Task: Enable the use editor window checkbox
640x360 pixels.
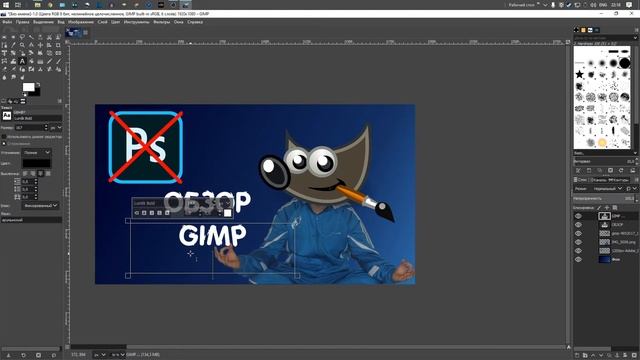Action: tap(4, 137)
